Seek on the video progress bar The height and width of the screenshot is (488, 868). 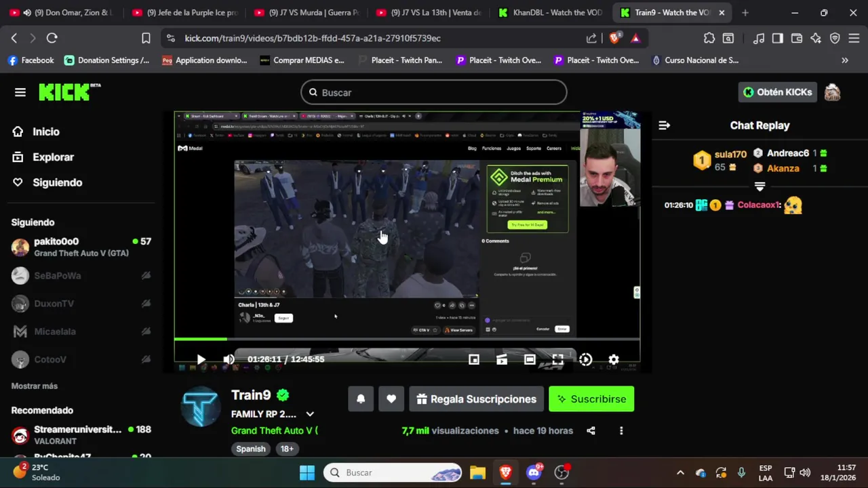407,339
